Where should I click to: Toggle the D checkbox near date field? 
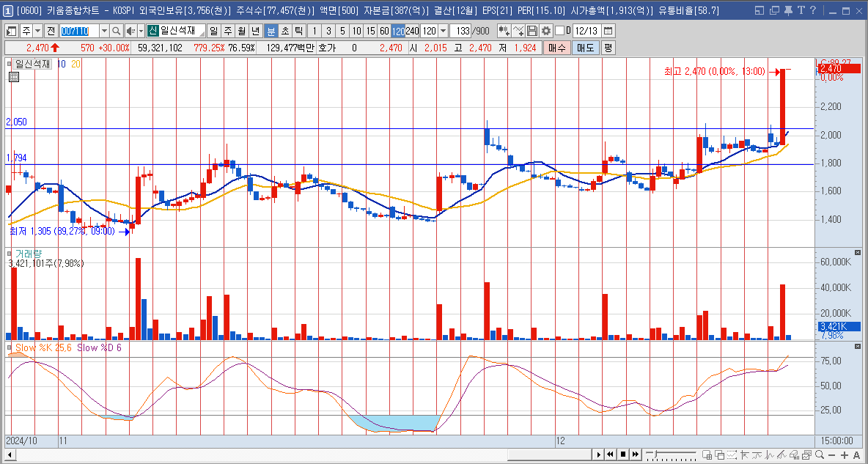[559, 31]
